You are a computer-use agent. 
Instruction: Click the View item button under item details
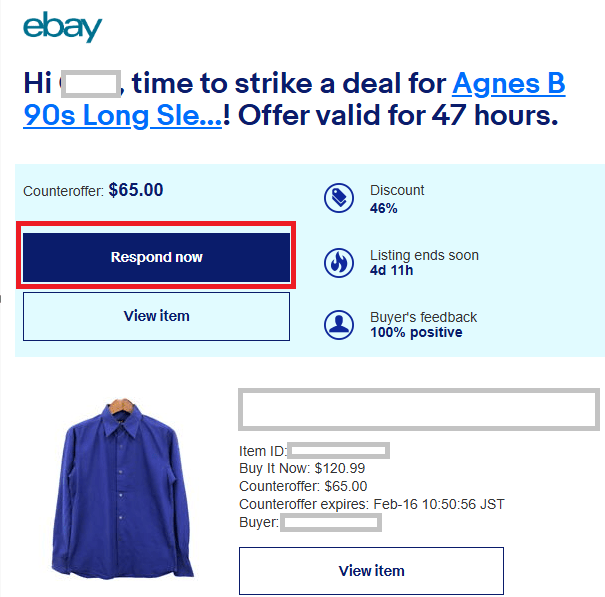(371, 571)
